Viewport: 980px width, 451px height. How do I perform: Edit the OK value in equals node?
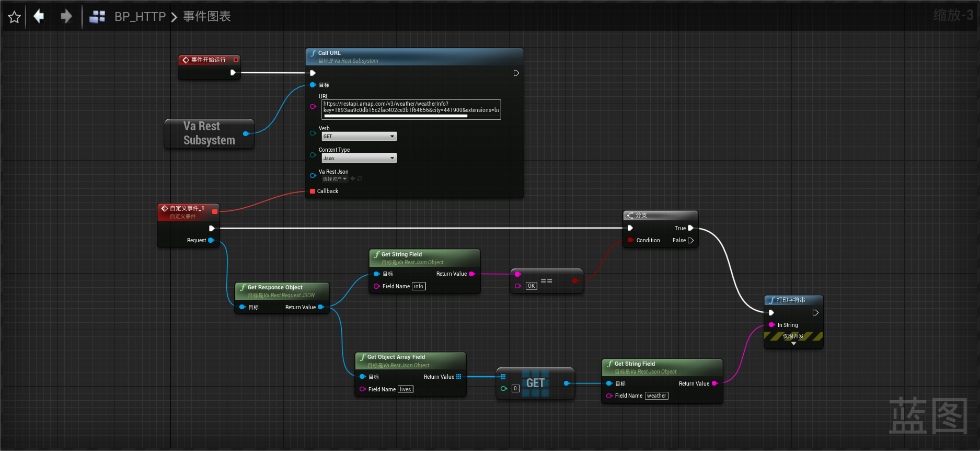click(x=531, y=286)
